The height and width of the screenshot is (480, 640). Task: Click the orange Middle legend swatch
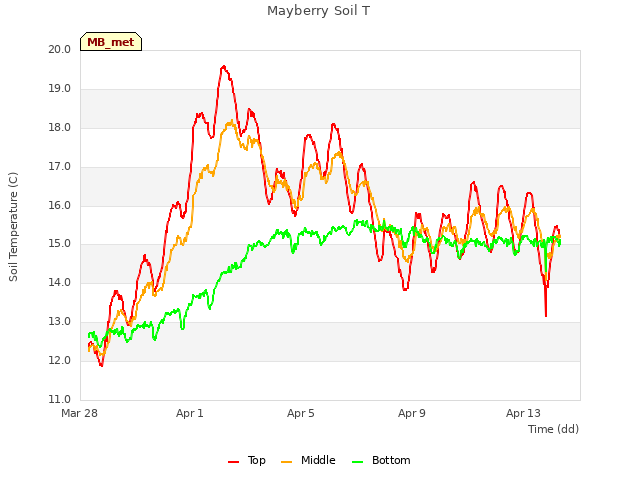[287, 462]
